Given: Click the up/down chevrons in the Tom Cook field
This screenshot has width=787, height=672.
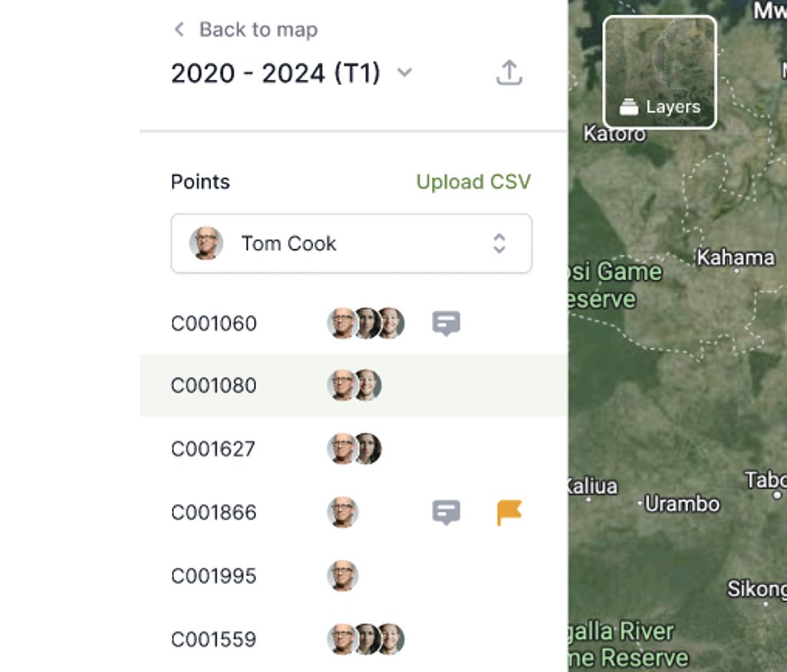Looking at the screenshot, I should click(x=499, y=243).
